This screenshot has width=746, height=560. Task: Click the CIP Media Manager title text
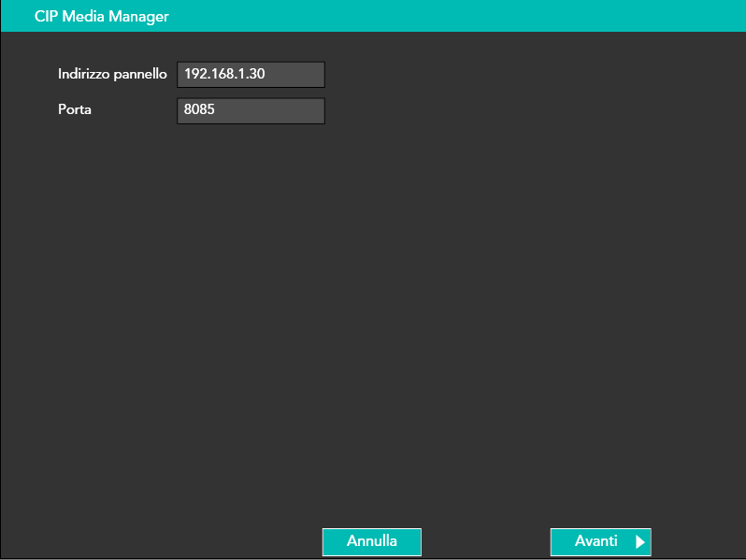click(101, 17)
